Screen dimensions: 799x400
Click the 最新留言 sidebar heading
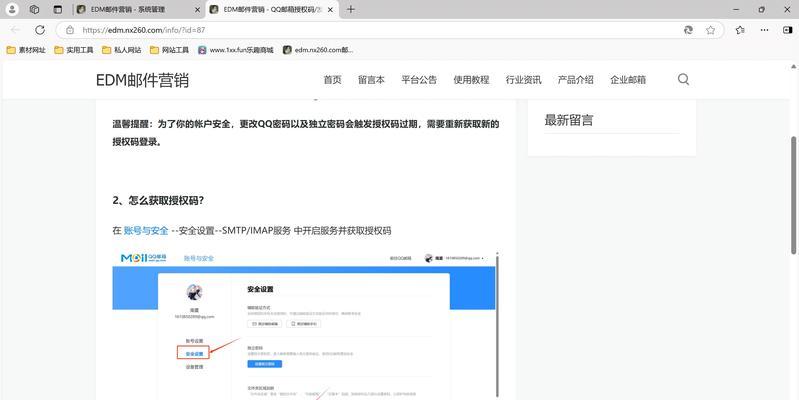coord(569,121)
